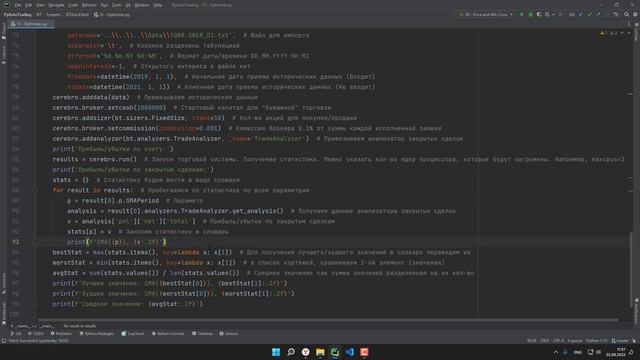The image size is (640, 360).
Task: Open the Windows Start menu
Action: point(276,352)
